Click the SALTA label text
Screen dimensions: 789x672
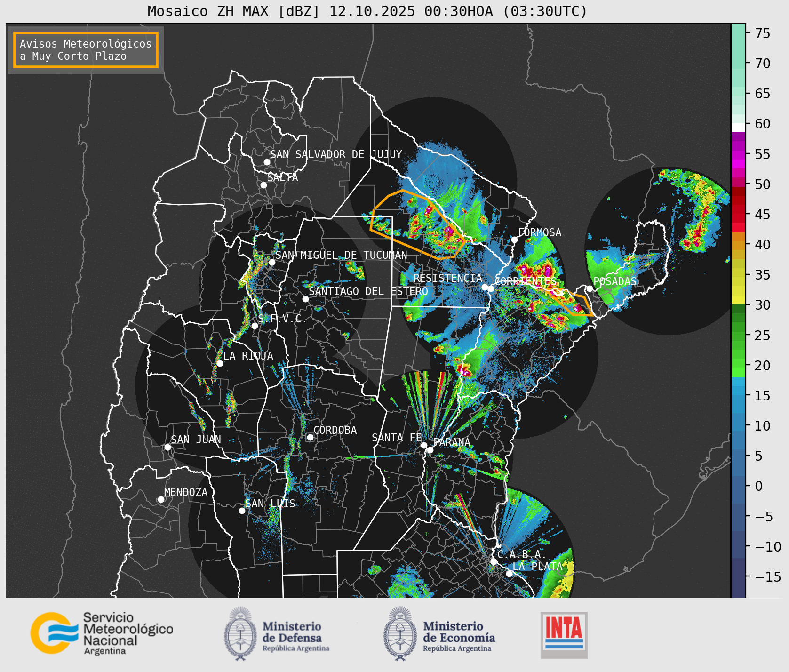[283, 177]
